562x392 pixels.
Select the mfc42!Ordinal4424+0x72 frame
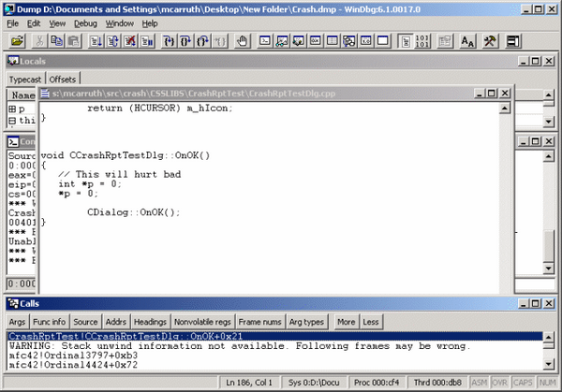click(x=73, y=365)
